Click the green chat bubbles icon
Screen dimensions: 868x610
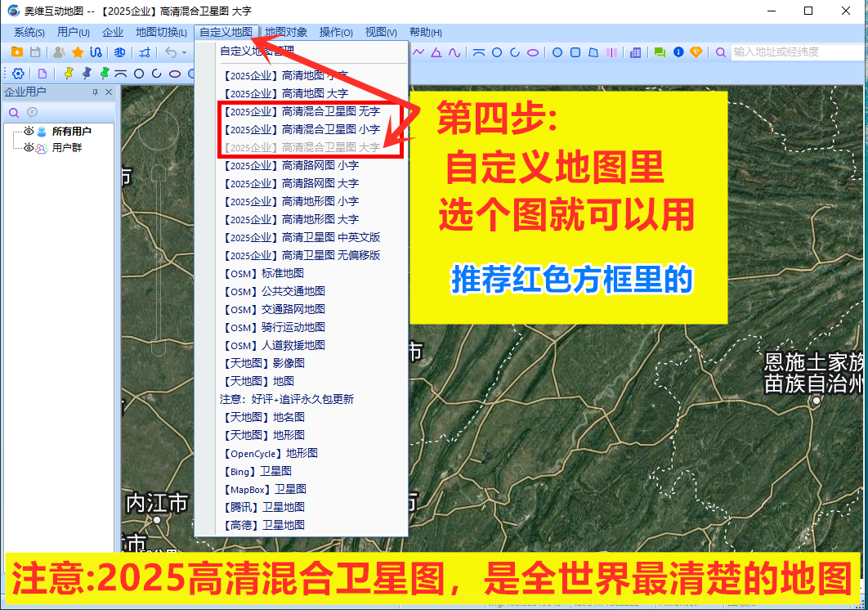click(x=660, y=52)
